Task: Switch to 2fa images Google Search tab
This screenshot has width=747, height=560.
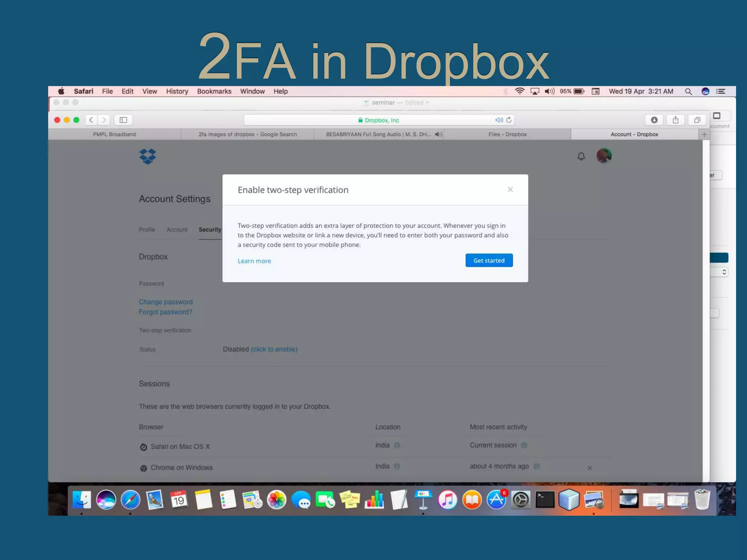Action: (x=248, y=134)
